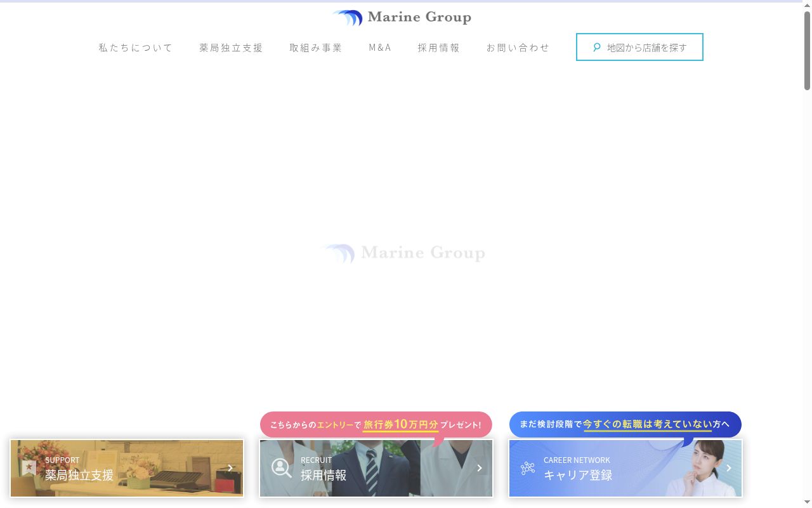Click the search magnifier icon in map button
The width and height of the screenshot is (812, 508).
(x=596, y=47)
